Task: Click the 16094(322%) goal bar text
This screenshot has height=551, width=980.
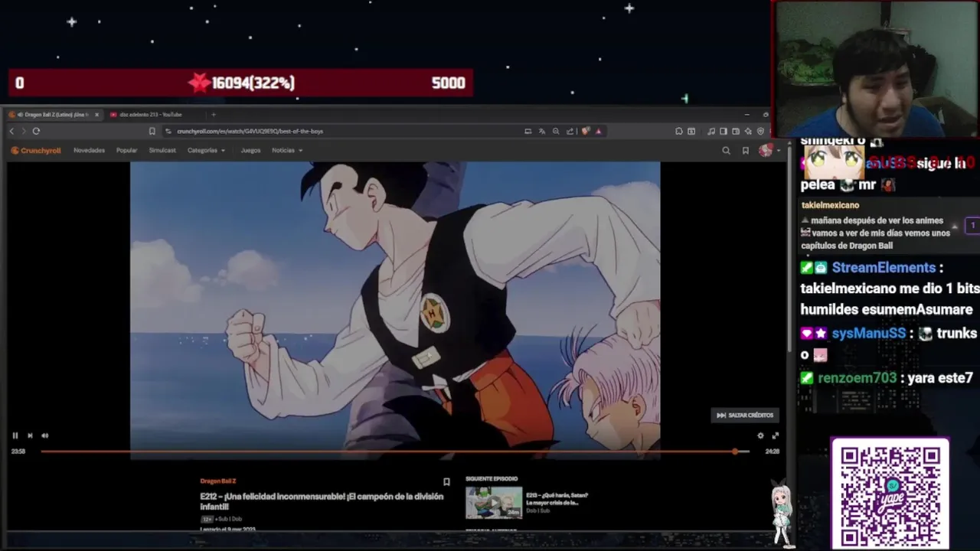Action: click(x=253, y=83)
